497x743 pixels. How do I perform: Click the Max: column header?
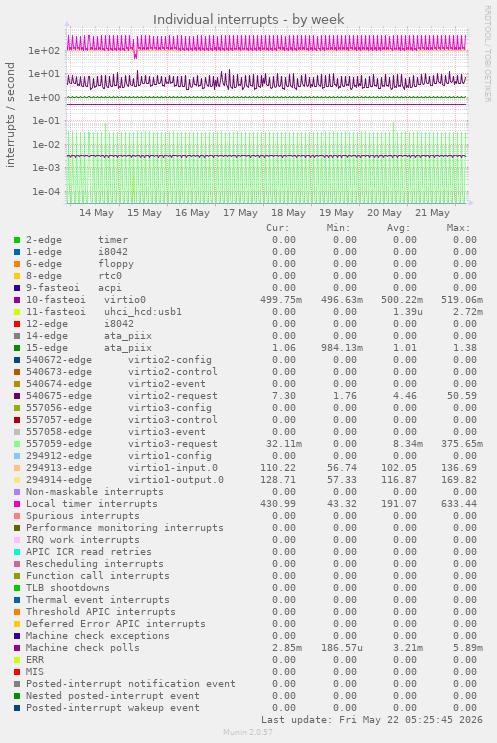458,228
